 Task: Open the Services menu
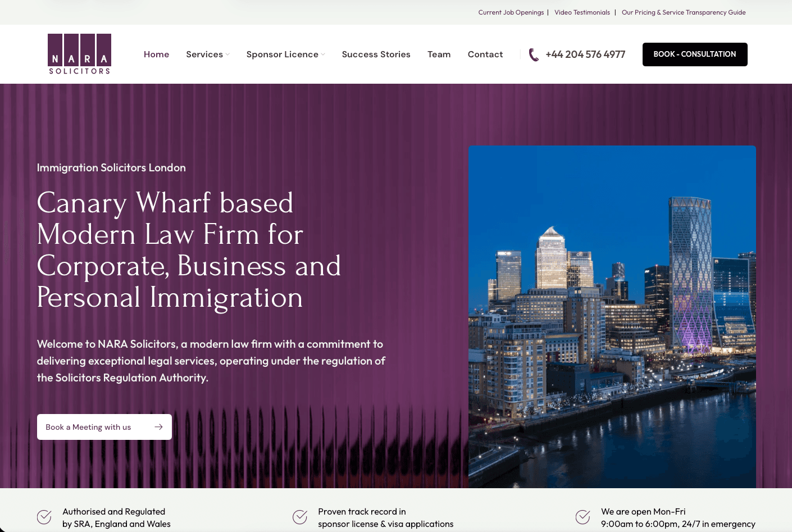204,54
